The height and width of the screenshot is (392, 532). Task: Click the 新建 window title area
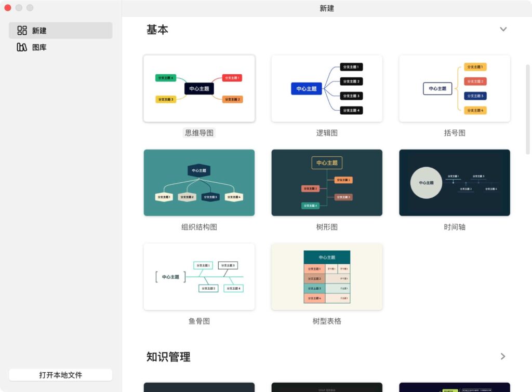[326, 8]
